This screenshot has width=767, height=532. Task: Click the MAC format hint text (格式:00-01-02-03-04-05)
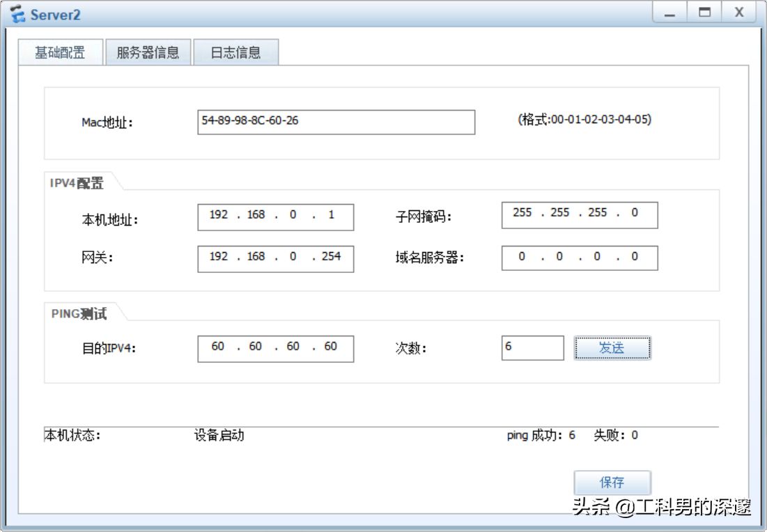(584, 119)
